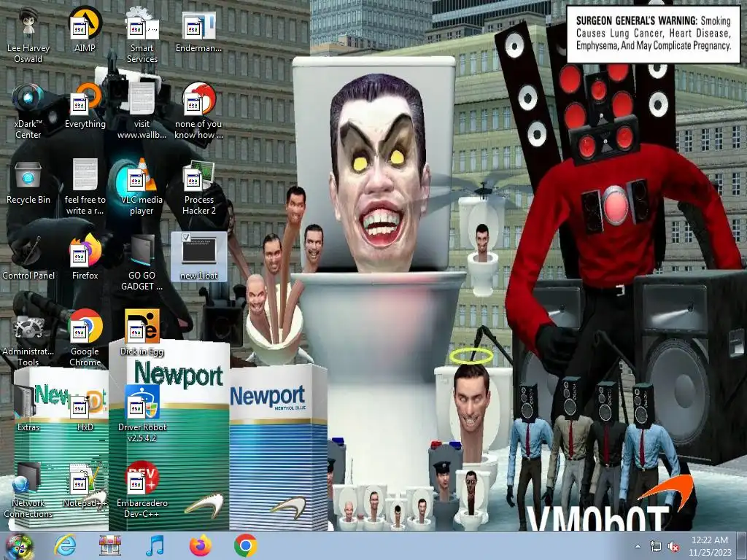Viewport: 747px width, 560px height.
Task: Click the muted volume tray icon
Action: tap(673, 547)
